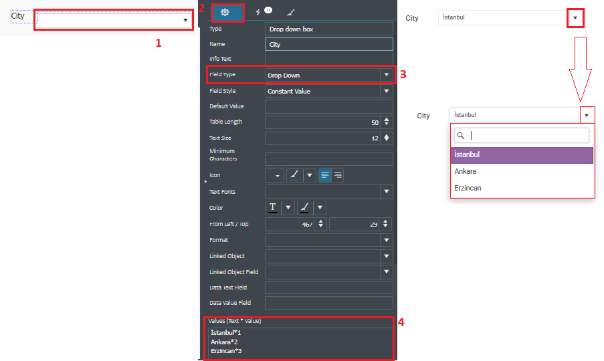Select Erzincan in the dropdown list

tap(522, 188)
